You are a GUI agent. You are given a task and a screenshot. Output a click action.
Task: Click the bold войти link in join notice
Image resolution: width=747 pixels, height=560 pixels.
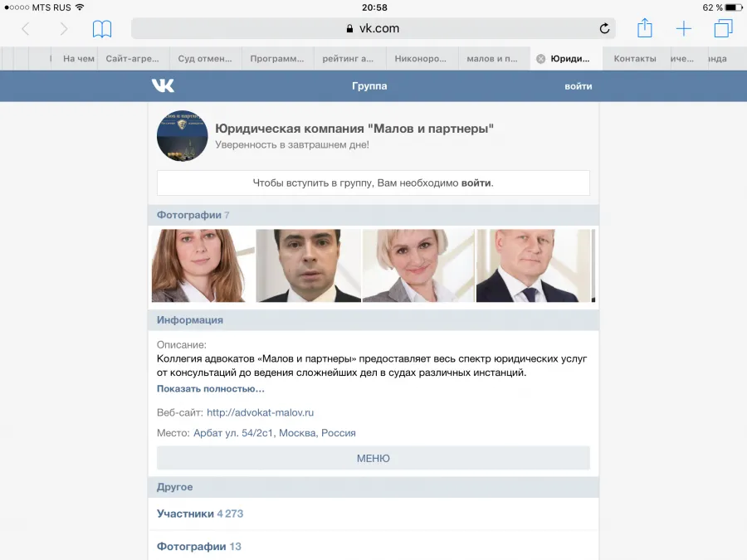pos(476,183)
